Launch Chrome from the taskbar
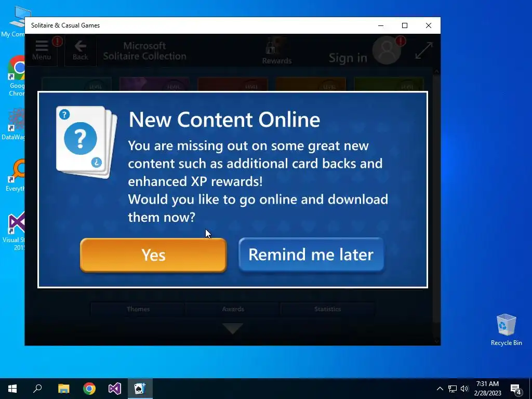The width and height of the screenshot is (532, 399). 89,389
